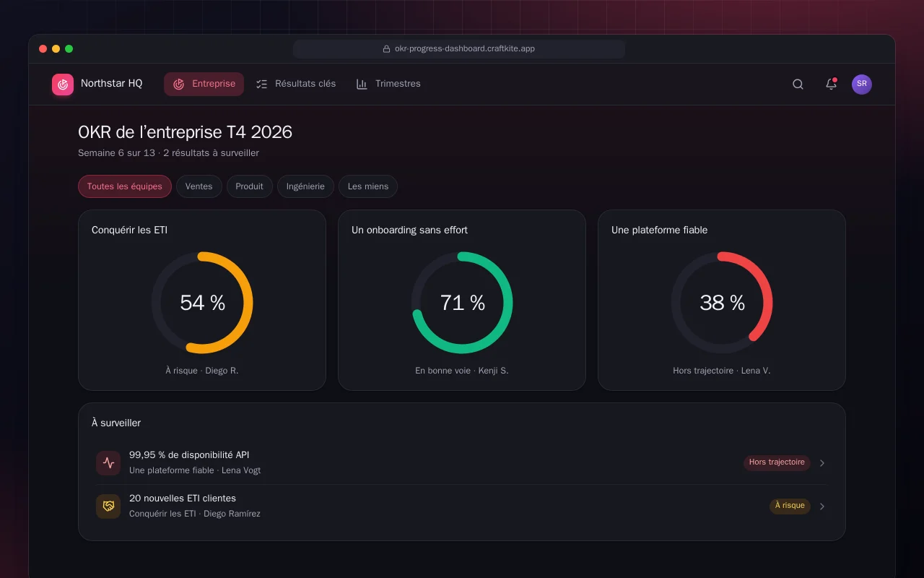Click 'Semaine 6 sur 13' subtitle text

(x=116, y=153)
